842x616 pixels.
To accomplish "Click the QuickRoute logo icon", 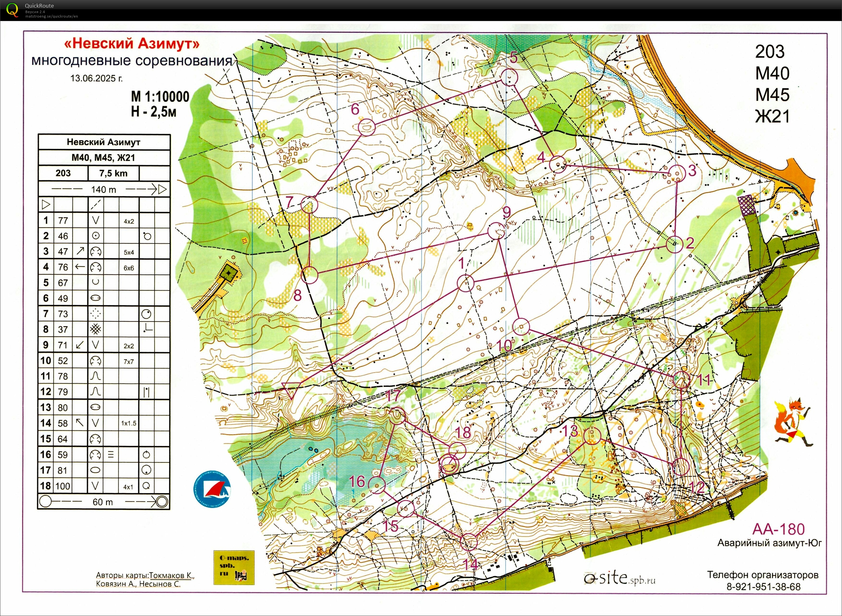I will (12, 10).
